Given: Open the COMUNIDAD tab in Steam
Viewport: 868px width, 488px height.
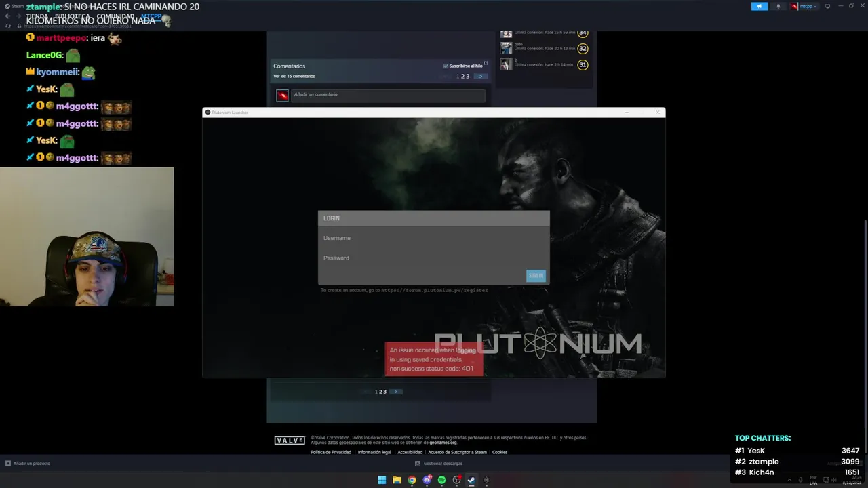Looking at the screenshot, I should click(115, 16).
